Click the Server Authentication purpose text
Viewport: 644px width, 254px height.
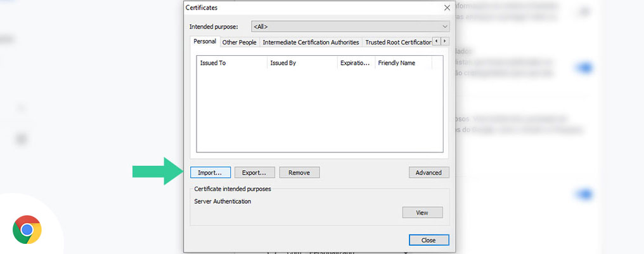[x=222, y=201]
